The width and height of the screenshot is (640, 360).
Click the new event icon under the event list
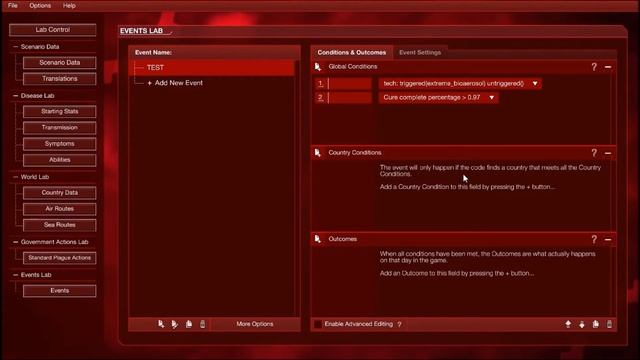point(161,324)
